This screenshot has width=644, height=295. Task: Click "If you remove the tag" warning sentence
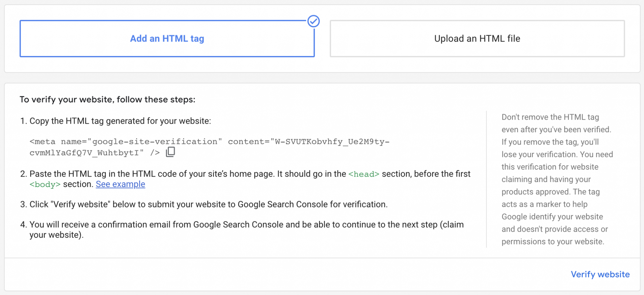[550, 142]
